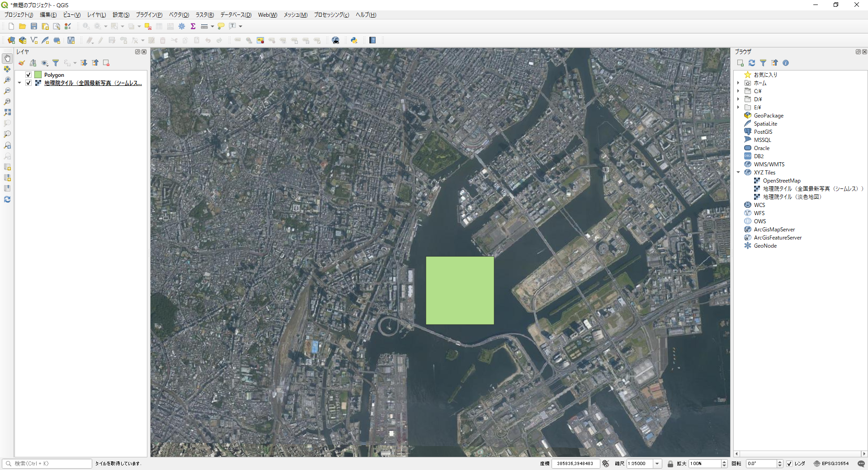Remove layer icon in layers panel
Image resolution: width=868 pixels, height=470 pixels.
(x=106, y=63)
